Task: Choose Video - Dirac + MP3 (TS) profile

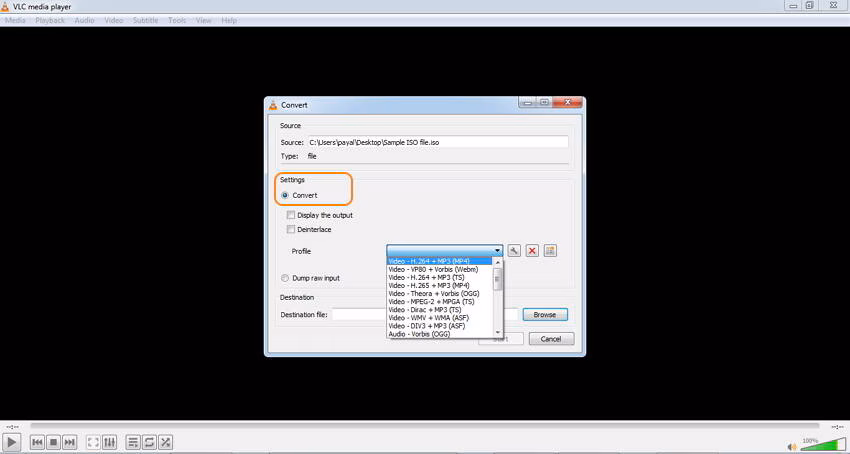Action: point(440,310)
